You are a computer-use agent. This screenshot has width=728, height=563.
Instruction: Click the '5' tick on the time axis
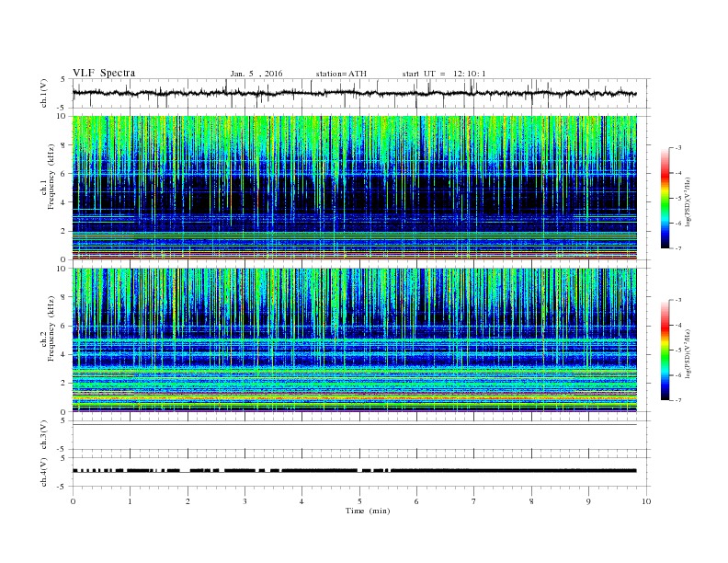(359, 501)
